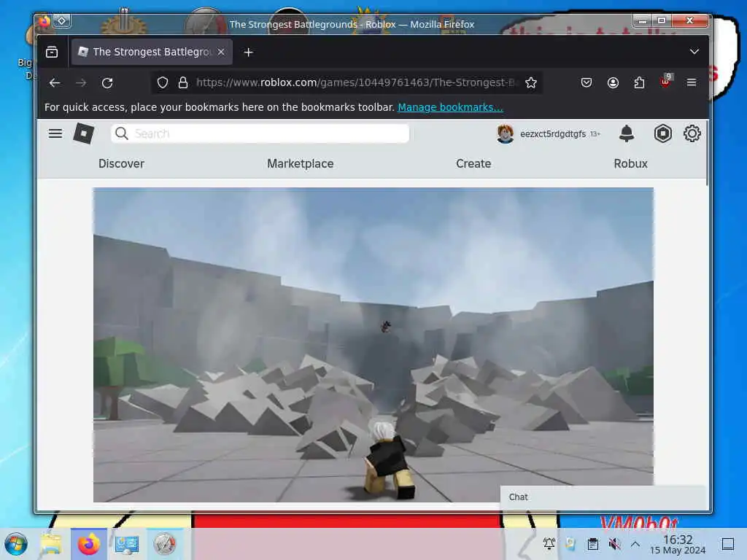Click the page vertical scrollbar

click(x=707, y=152)
